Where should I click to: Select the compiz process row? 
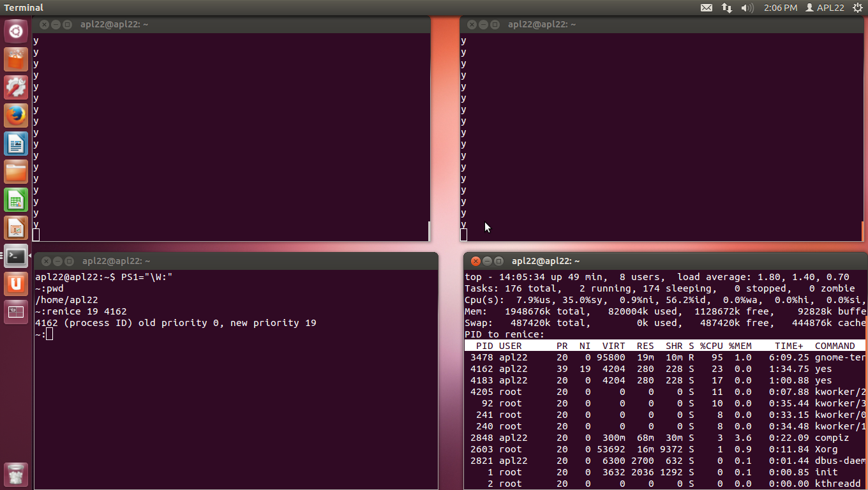tap(665, 438)
